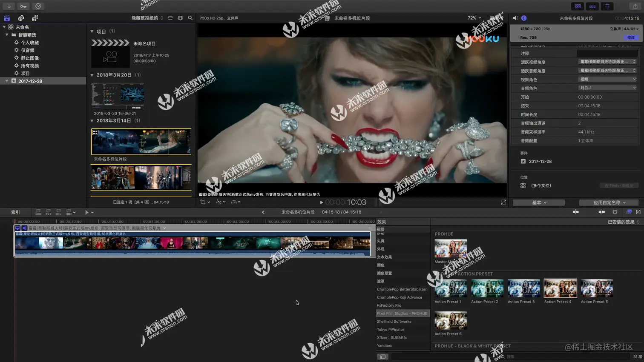The image size is (644, 362).
Task: Connect clip to primary storyline icon
Action: (x=38, y=212)
